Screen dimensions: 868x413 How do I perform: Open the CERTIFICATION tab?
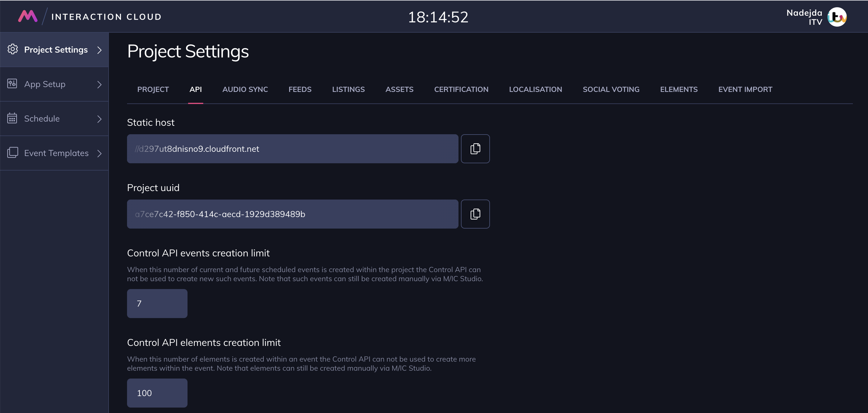coord(461,89)
